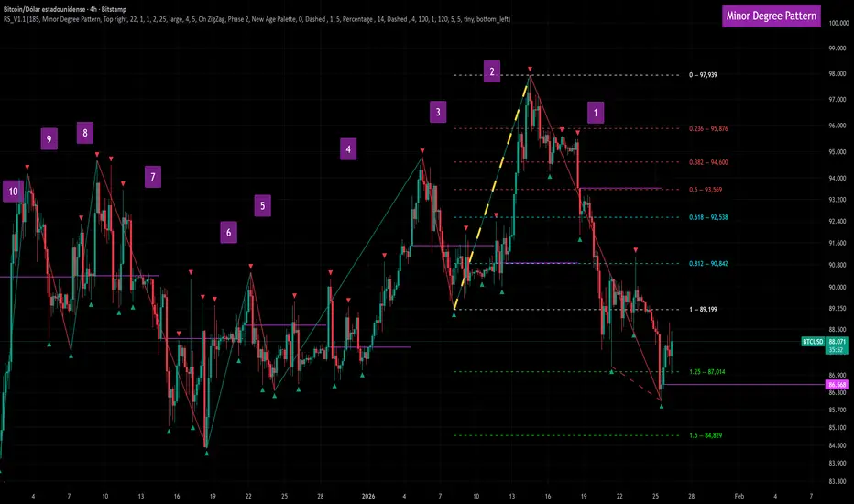Screen dimensions: 854x504
Task: Click Fibonacci level 0.236 – 95,876
Action: (708, 128)
